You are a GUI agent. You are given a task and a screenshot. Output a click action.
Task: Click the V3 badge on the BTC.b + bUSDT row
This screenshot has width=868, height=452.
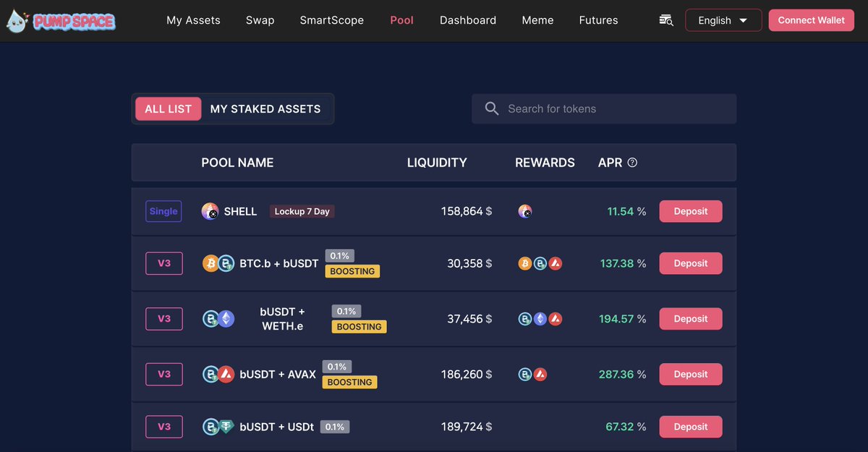click(x=164, y=263)
